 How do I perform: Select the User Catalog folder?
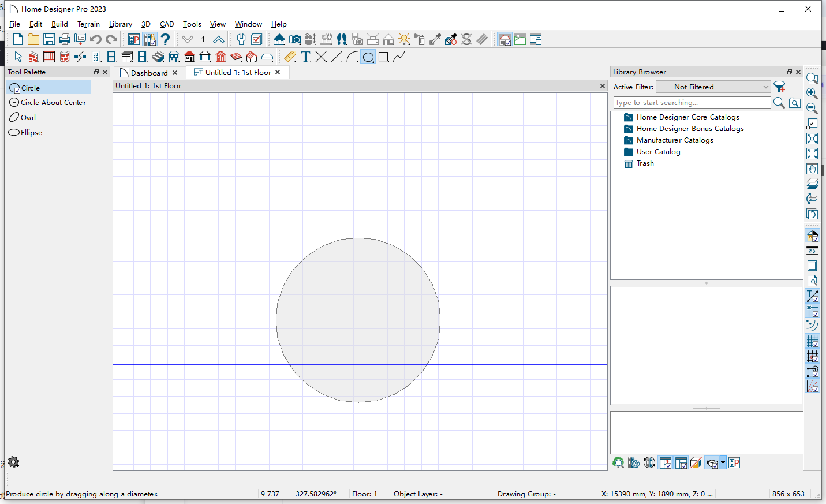652,152
